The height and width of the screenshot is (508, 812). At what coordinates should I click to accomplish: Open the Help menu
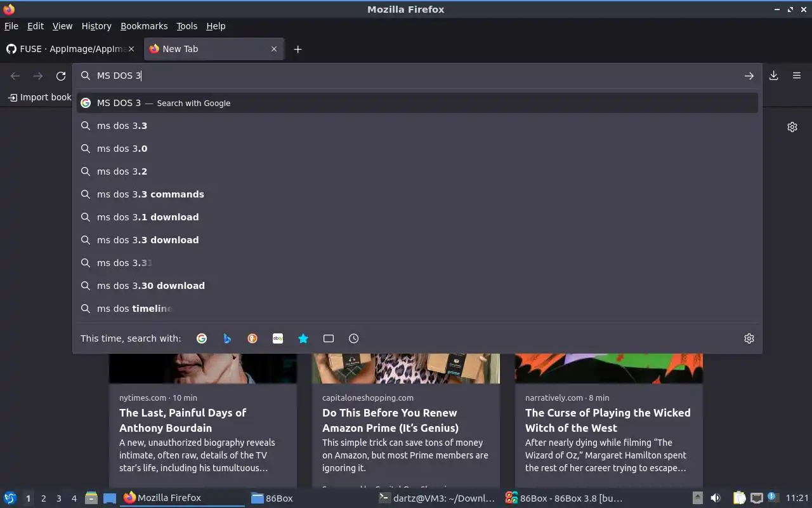(x=216, y=26)
